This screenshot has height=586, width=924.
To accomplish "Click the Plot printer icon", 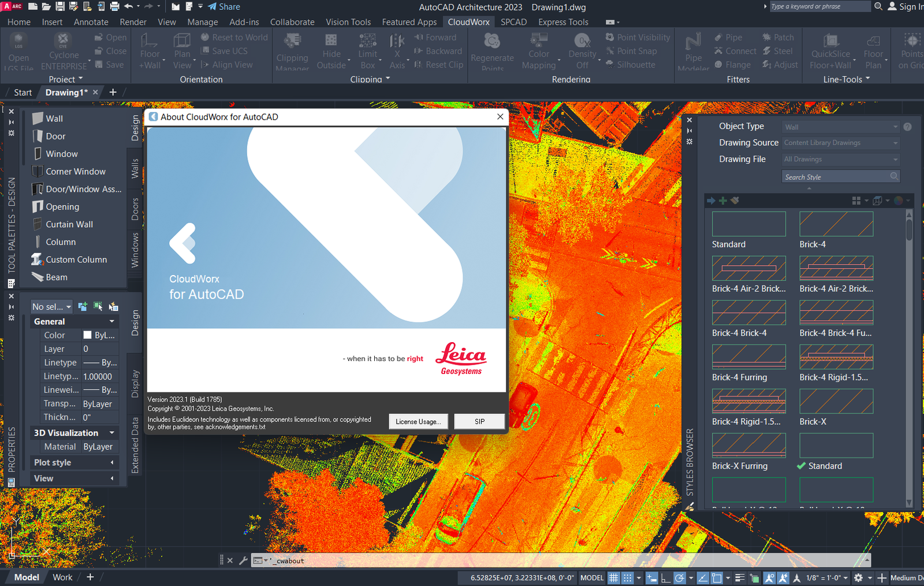I will coord(114,6).
